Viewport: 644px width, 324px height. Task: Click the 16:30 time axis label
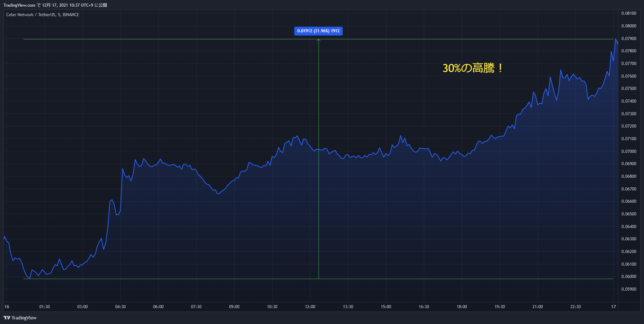pyautogui.click(x=424, y=307)
